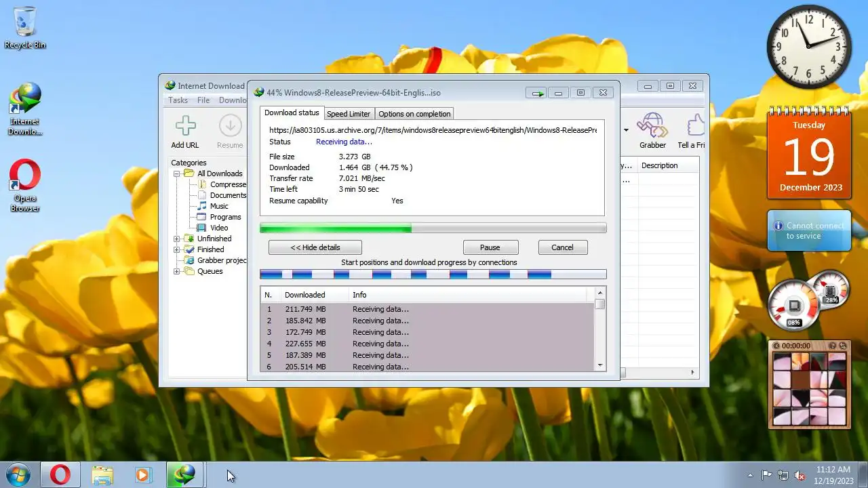
Task: Show the solved picture in puzzle gadget
Action: coord(833,346)
